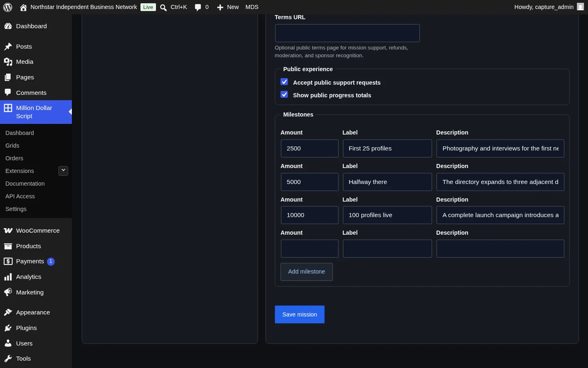Open the comments bubble icon in the admin bar
The image size is (588, 368).
(198, 7)
